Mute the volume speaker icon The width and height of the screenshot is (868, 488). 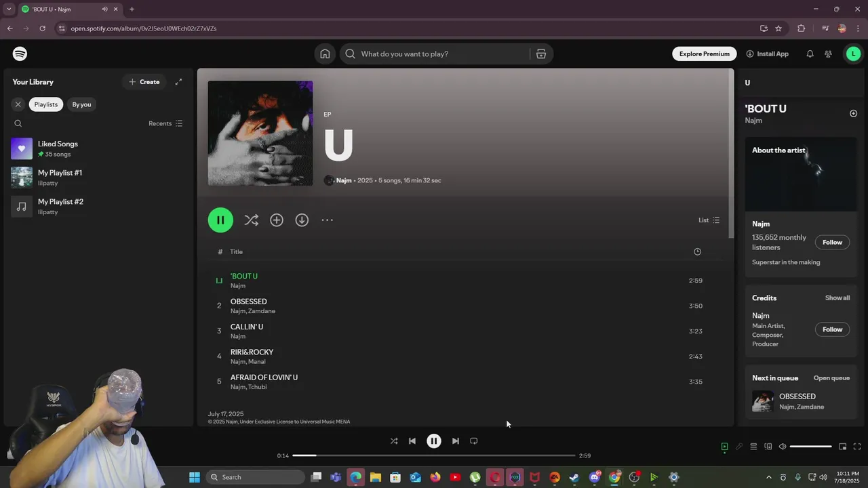point(783,447)
